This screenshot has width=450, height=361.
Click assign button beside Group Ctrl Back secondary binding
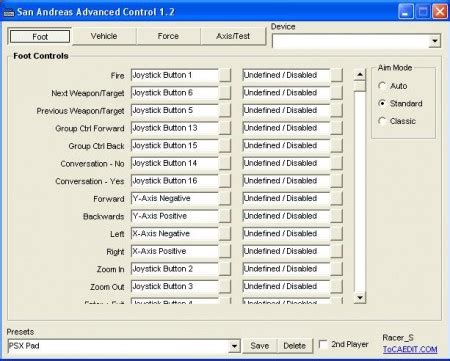337,146
